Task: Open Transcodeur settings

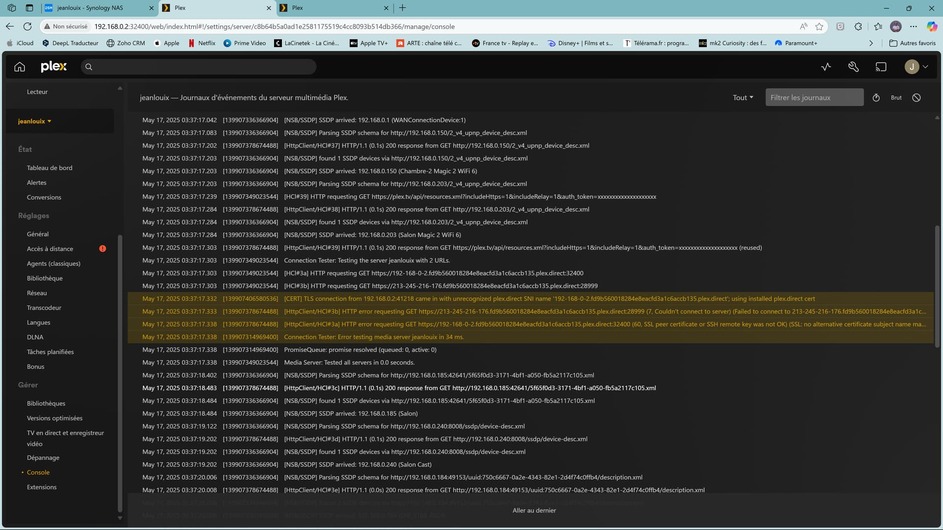Action: point(44,307)
